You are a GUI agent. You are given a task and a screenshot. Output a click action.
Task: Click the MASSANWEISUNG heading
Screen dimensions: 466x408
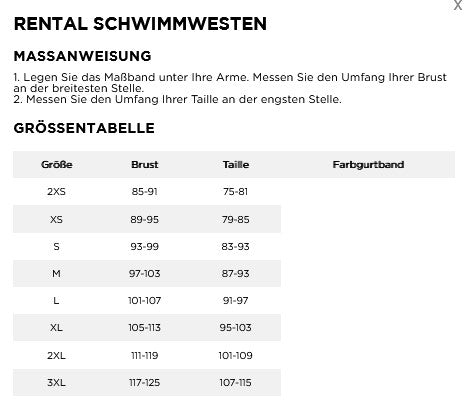(x=83, y=56)
